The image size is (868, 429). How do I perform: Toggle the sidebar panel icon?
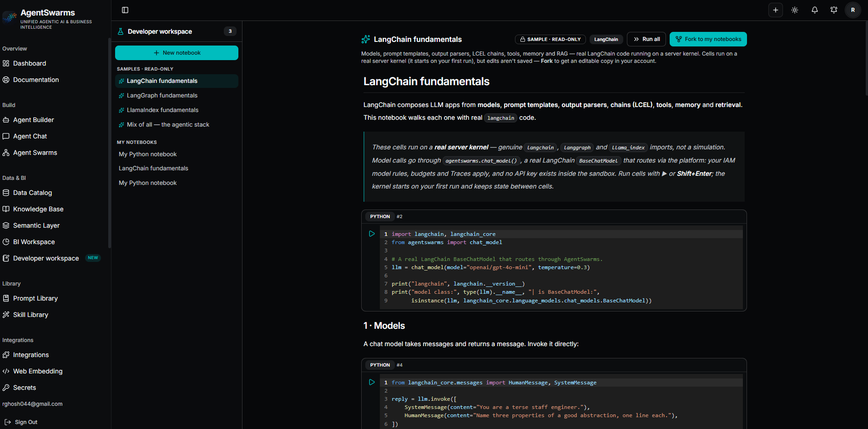(125, 10)
